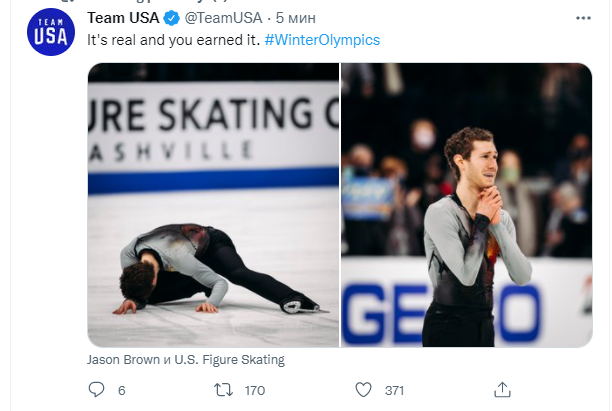Click the "5 мин" timestamp
This screenshot has width=612, height=411.
click(x=296, y=19)
